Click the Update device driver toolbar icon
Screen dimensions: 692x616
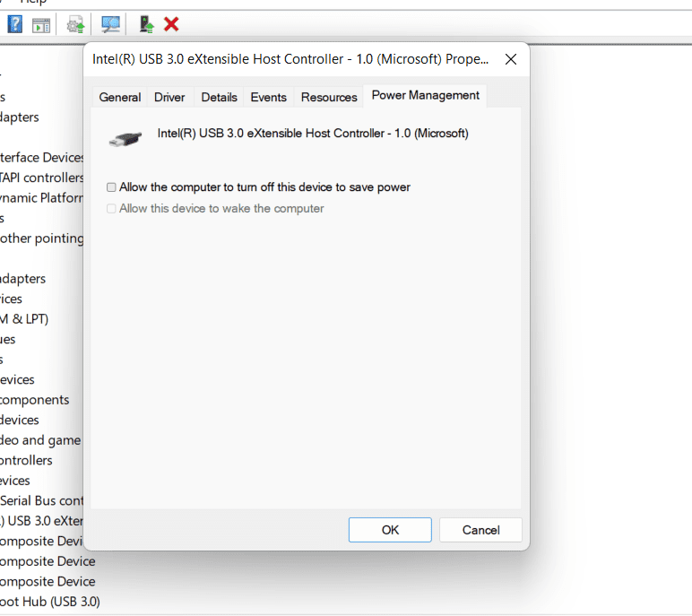click(75, 25)
